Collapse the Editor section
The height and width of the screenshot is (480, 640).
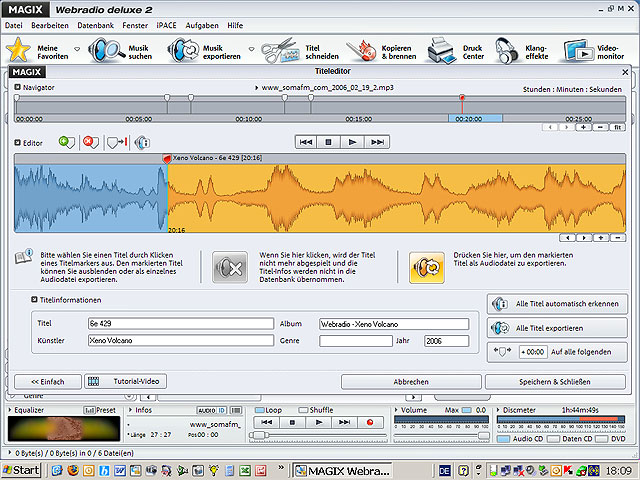point(17,142)
